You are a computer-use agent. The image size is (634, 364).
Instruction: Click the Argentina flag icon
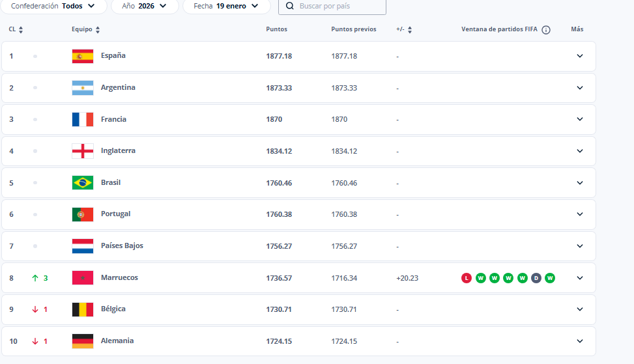pyautogui.click(x=83, y=88)
